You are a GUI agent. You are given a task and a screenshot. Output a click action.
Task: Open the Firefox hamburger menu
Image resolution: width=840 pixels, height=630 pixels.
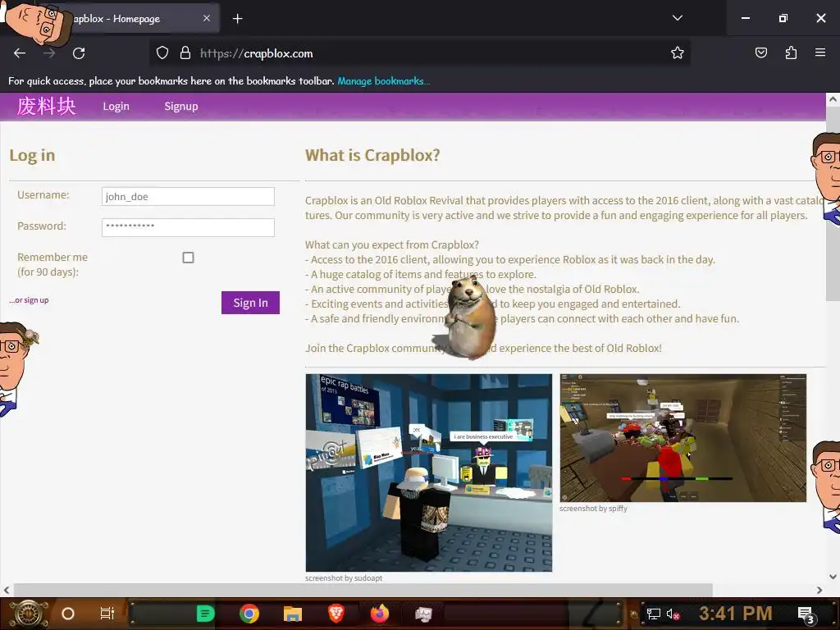820,52
